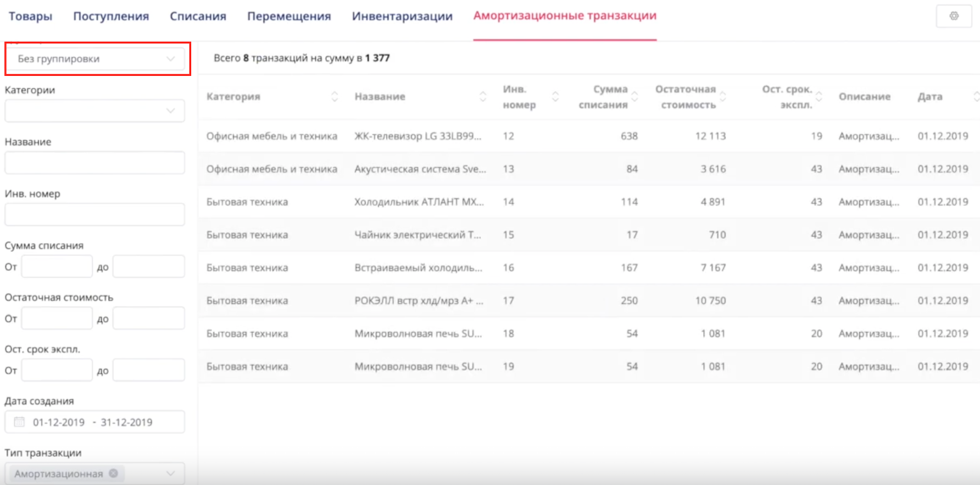Viewport: 980px width, 485px height.
Task: Click the Остаточная стоимость до field
Action: (x=148, y=318)
